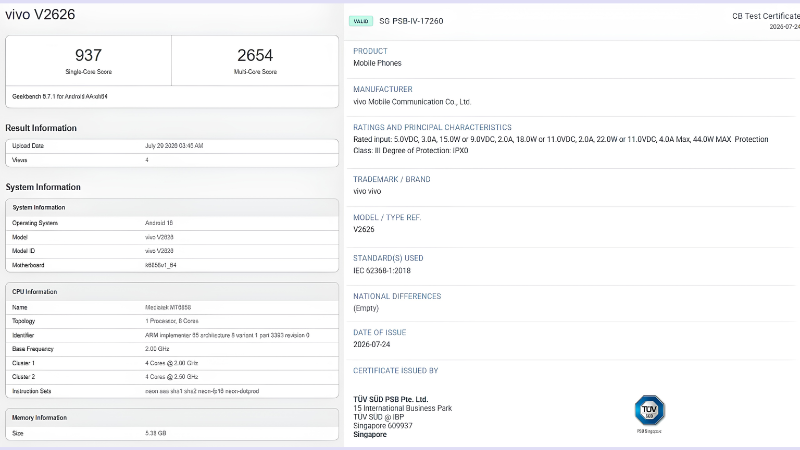800x450 pixels.
Task: Select the Instruction Sets value
Action: point(202,391)
